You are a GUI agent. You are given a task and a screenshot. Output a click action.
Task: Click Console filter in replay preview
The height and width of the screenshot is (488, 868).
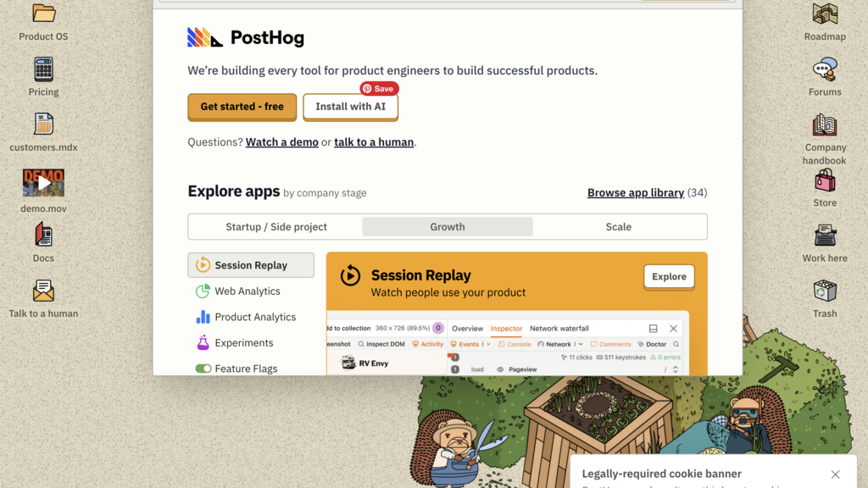click(x=515, y=344)
